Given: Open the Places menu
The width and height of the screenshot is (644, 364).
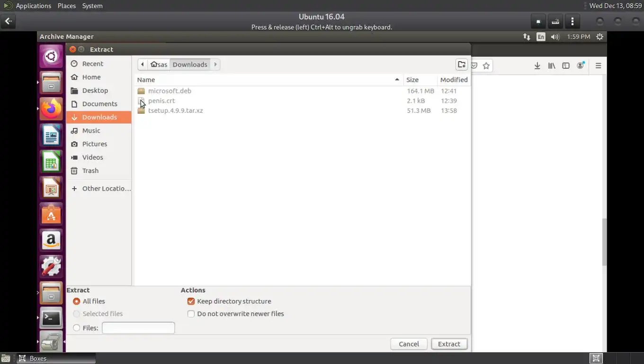Looking at the screenshot, I should pyautogui.click(x=66, y=6).
